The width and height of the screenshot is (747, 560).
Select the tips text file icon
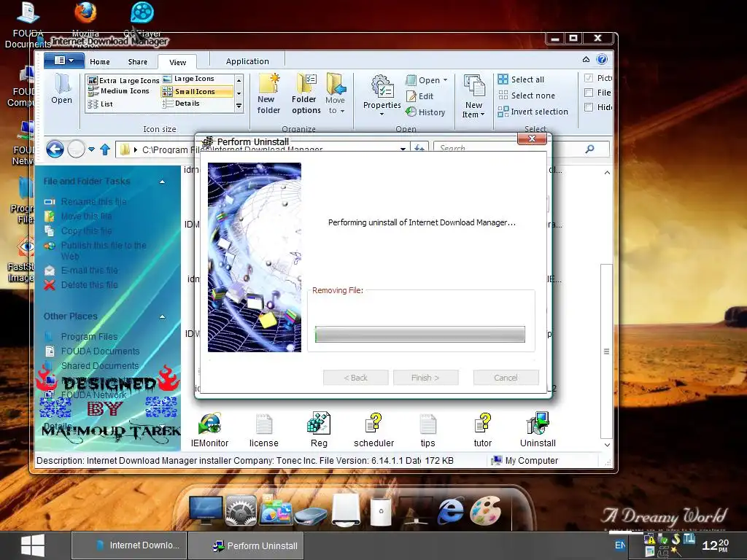[427, 424]
